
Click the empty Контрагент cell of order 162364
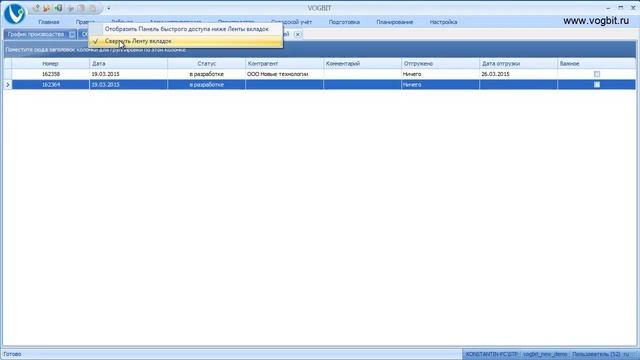click(x=284, y=84)
